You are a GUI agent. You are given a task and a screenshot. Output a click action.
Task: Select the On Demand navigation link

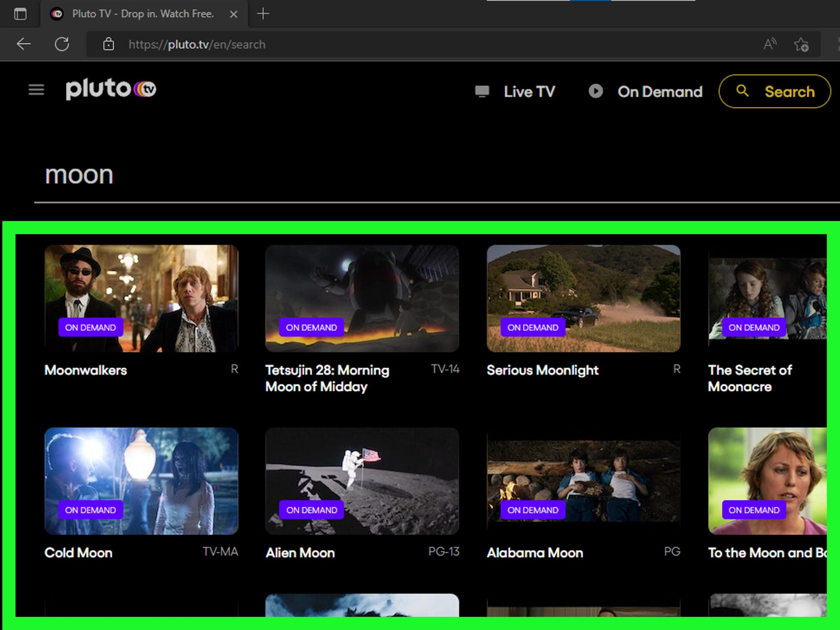pyautogui.click(x=659, y=92)
